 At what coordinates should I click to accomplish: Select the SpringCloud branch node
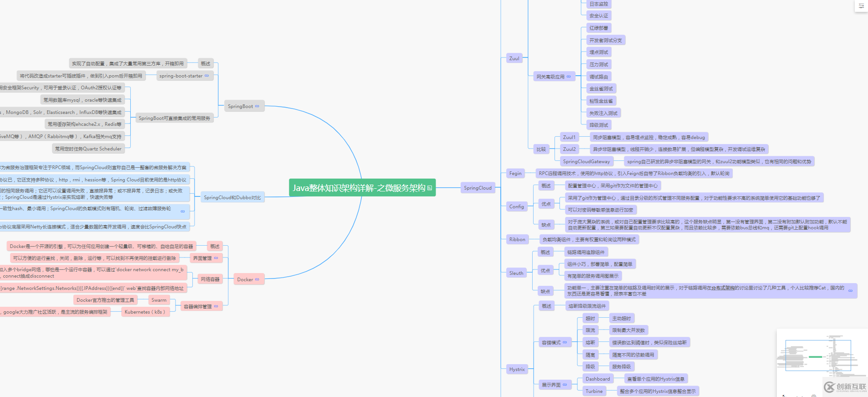pyautogui.click(x=478, y=188)
